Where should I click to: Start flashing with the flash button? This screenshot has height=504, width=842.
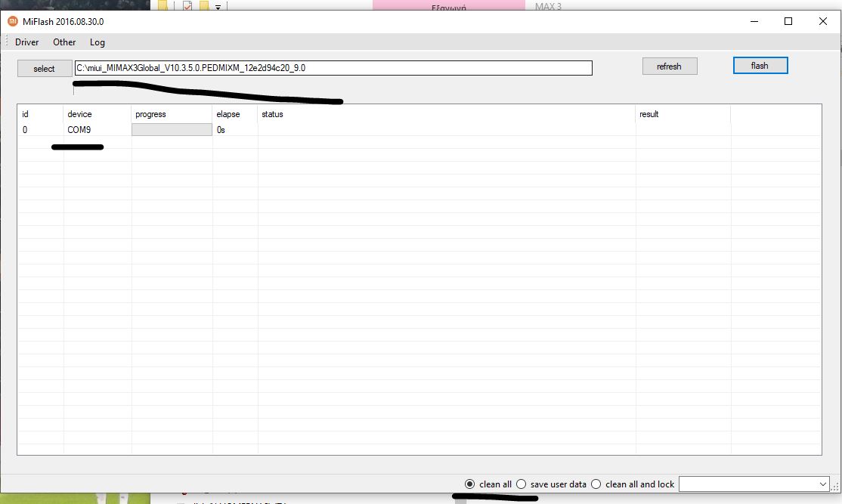760,66
